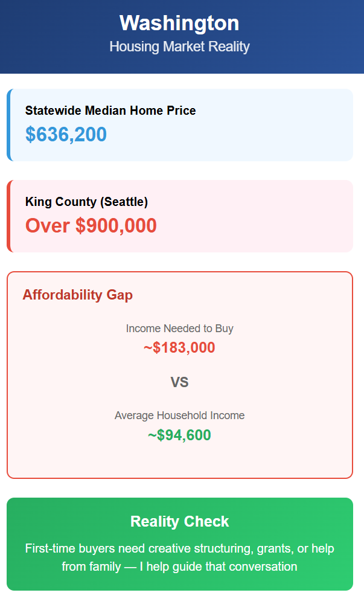Click the Reality Check heading
Image resolution: width=364 pixels, height=616 pixels.
[x=179, y=521]
